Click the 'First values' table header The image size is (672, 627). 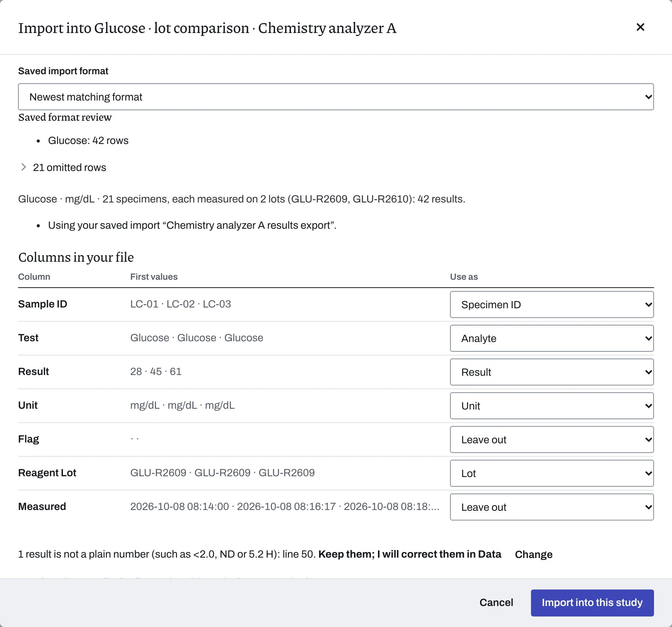[x=154, y=277]
